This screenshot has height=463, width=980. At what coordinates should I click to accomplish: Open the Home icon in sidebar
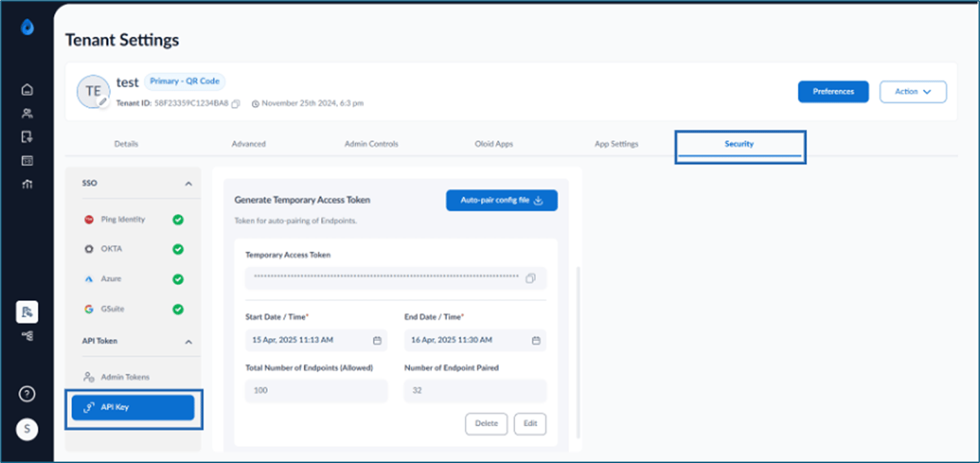pos(27,89)
